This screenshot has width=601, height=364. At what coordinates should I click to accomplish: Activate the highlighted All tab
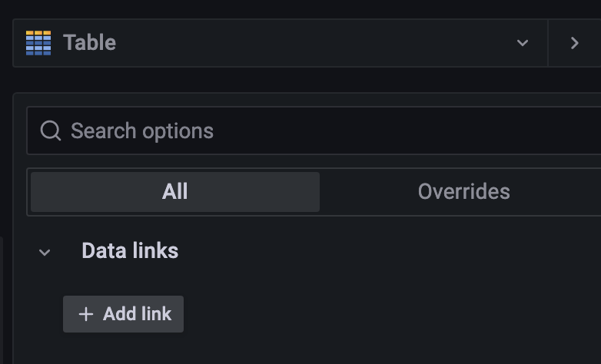[175, 191]
